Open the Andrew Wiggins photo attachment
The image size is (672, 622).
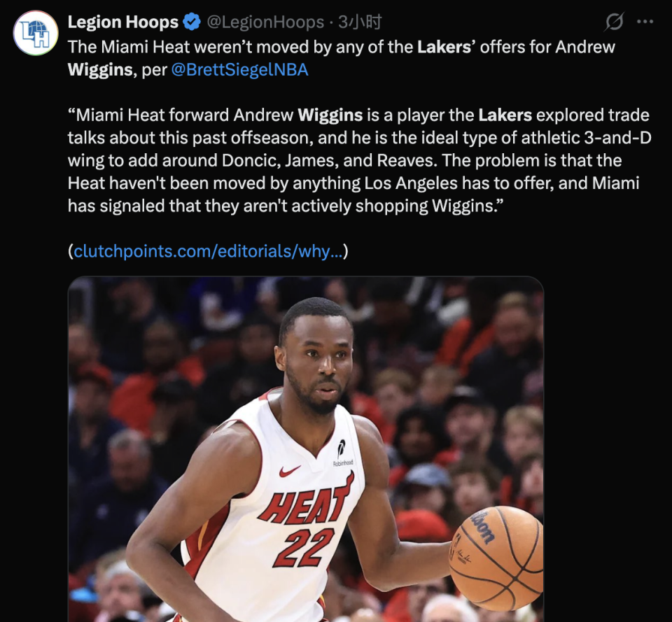306,449
